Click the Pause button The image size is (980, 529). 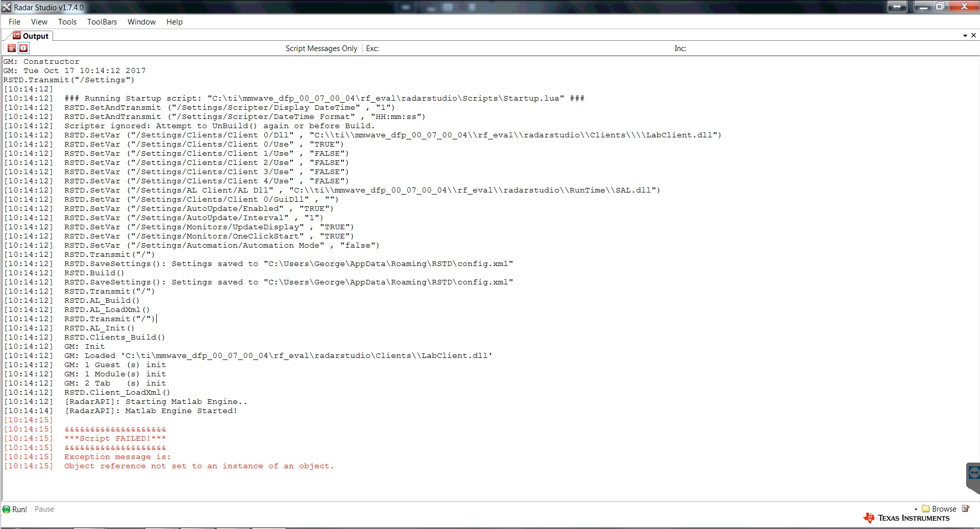click(44, 509)
